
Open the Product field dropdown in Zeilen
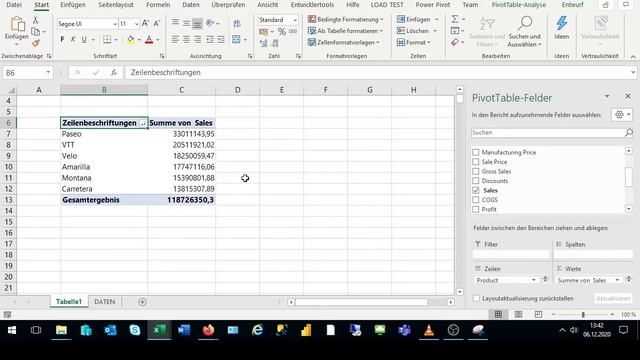533,280
